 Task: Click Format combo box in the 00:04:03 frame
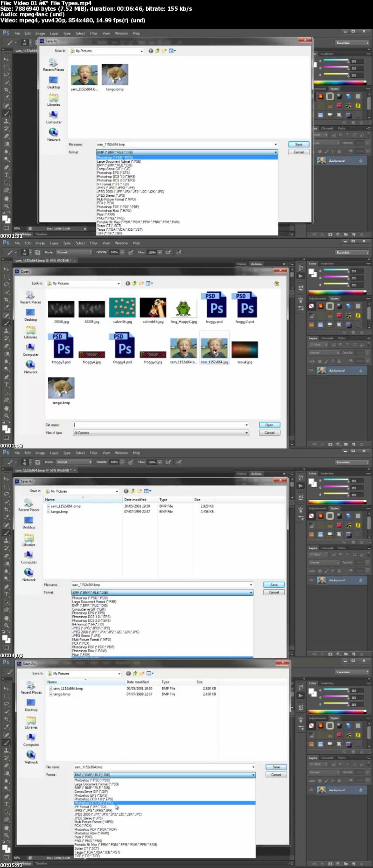coord(162,592)
